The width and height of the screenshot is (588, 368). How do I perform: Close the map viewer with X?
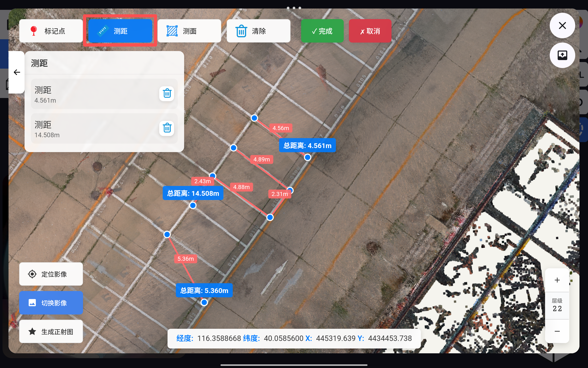[x=562, y=26]
